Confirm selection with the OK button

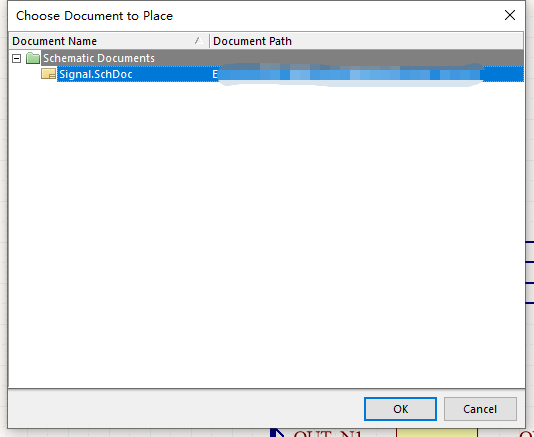(x=400, y=409)
